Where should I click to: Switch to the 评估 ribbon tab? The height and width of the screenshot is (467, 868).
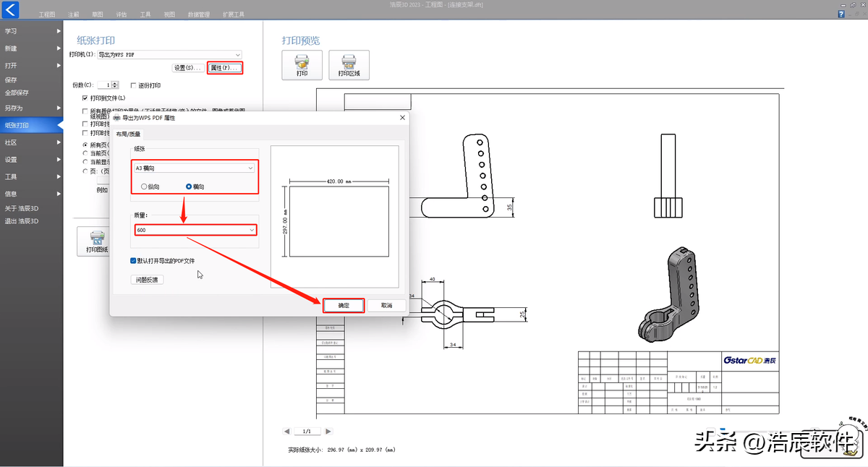[x=122, y=14]
